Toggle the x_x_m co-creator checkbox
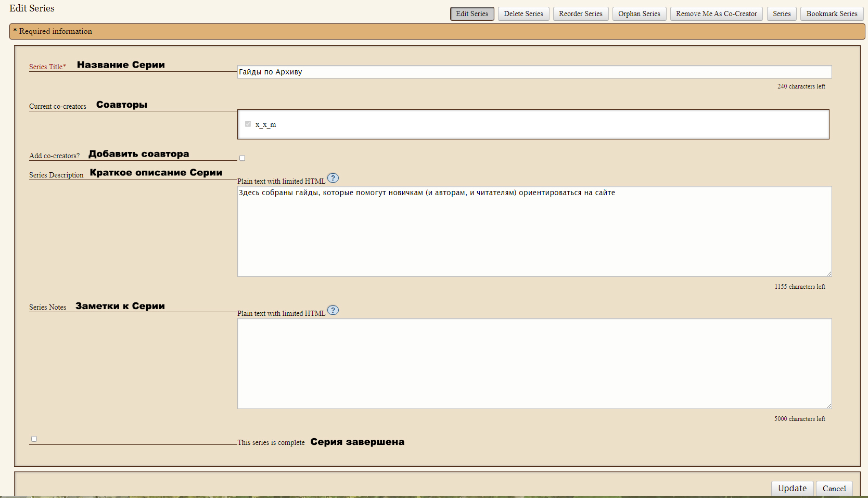This screenshot has height=498, width=868. (248, 124)
